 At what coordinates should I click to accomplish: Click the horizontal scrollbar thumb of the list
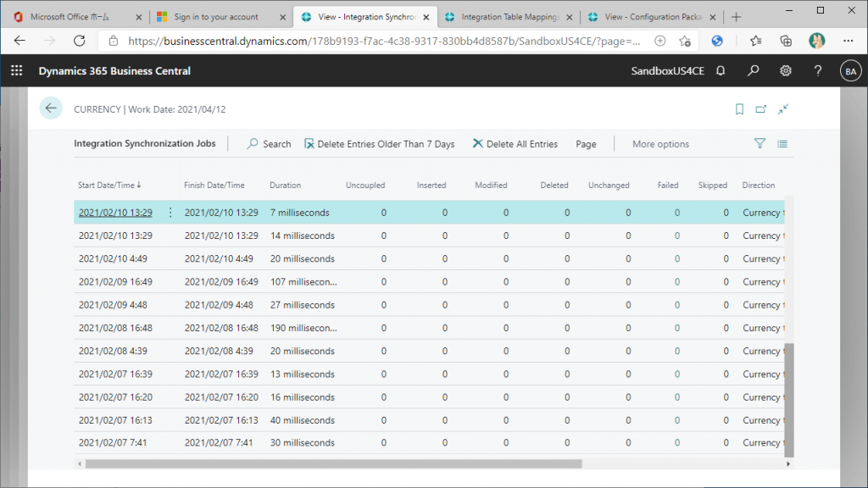pos(333,464)
